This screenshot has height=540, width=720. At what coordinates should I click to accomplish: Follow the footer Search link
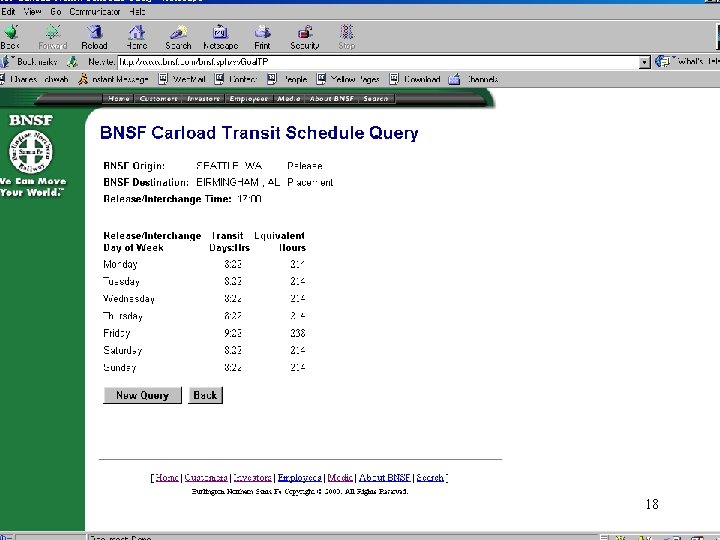[x=430, y=478]
